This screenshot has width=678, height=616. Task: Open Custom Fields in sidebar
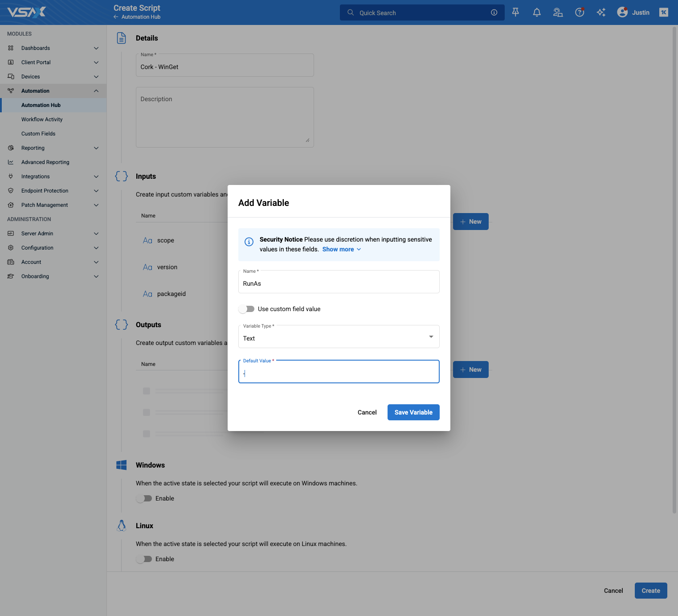point(38,134)
